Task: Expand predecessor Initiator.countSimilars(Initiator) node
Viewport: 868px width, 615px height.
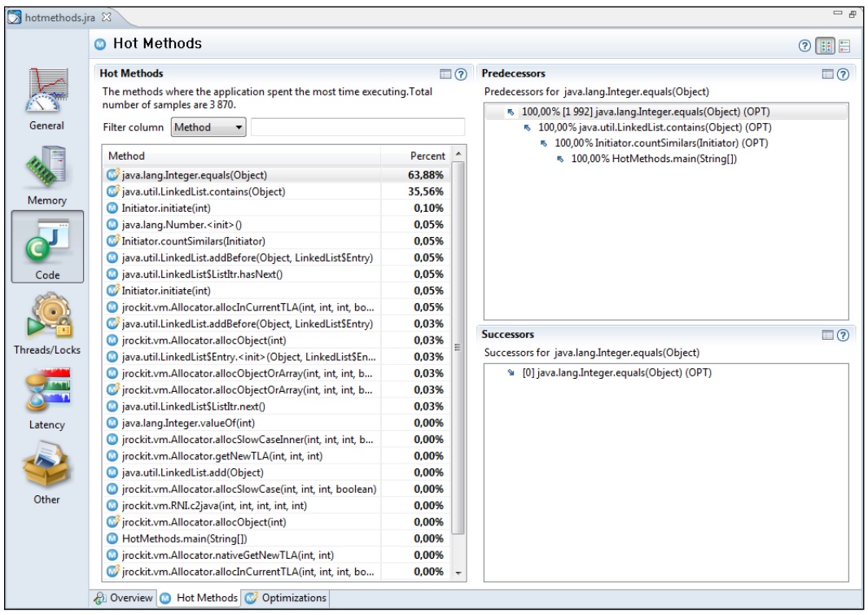Action: (544, 143)
